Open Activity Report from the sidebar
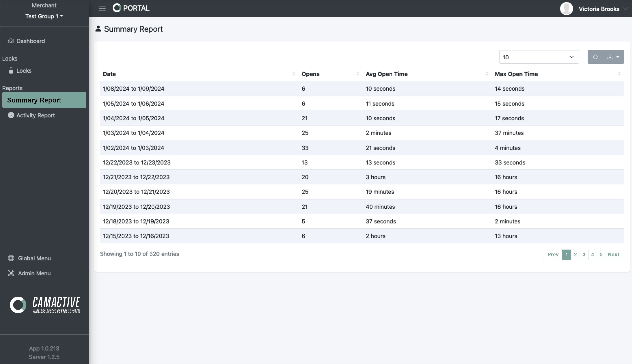Image resolution: width=632 pixels, height=364 pixels. [x=35, y=115]
